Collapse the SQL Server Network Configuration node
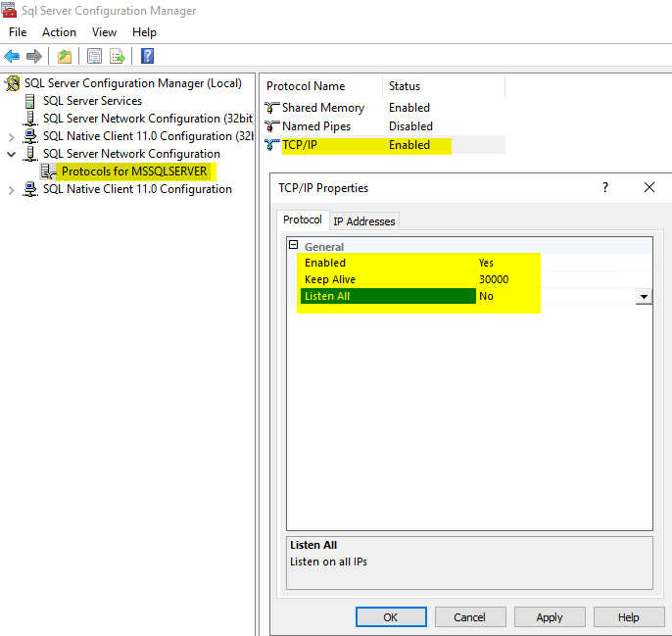Viewport: 672px width, 636px height. [x=12, y=154]
